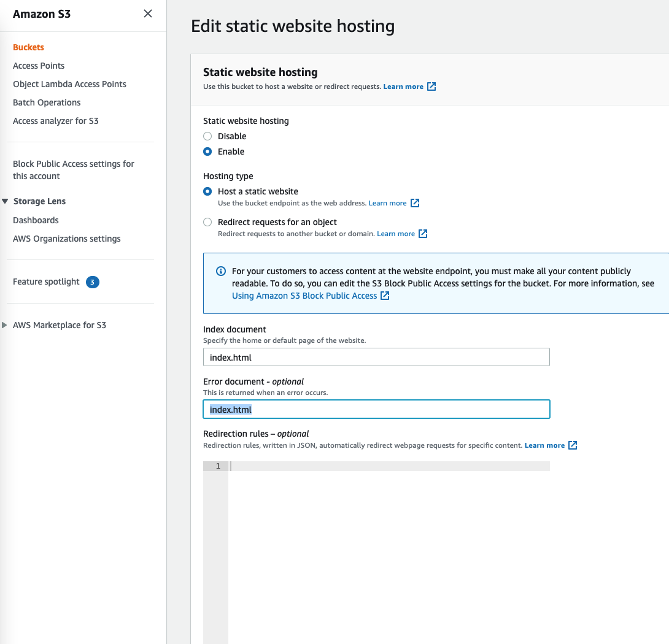The image size is (669, 644).
Task: Go to Batch Operations page
Action: tap(47, 102)
